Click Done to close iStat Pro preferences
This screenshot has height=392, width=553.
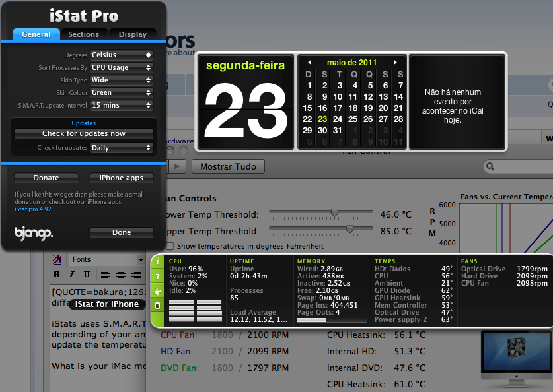(x=122, y=232)
